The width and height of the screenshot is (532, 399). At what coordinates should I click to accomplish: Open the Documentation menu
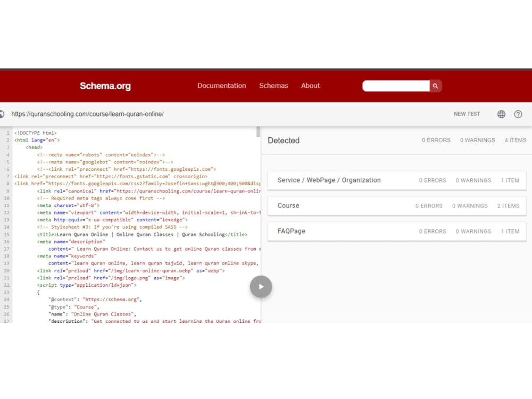(x=222, y=86)
